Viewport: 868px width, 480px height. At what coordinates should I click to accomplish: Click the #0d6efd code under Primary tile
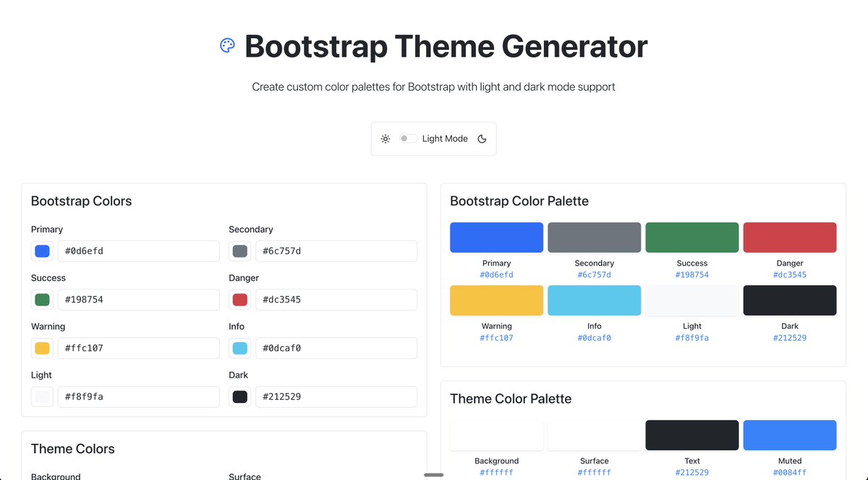click(496, 275)
